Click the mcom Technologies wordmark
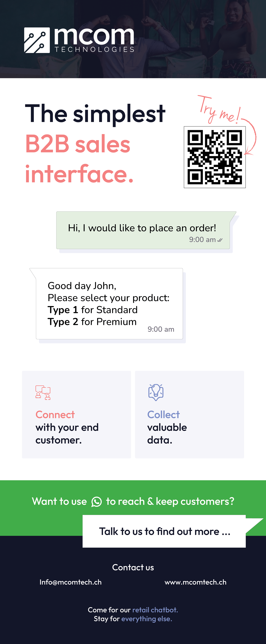The image size is (266, 644). coord(94,40)
